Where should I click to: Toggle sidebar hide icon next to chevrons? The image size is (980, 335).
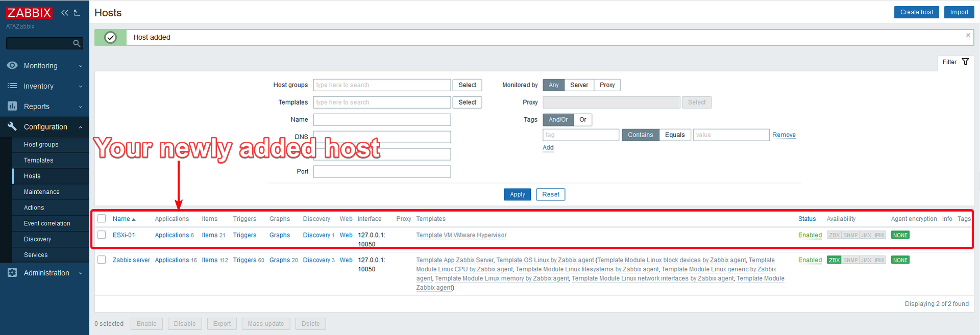(77, 13)
